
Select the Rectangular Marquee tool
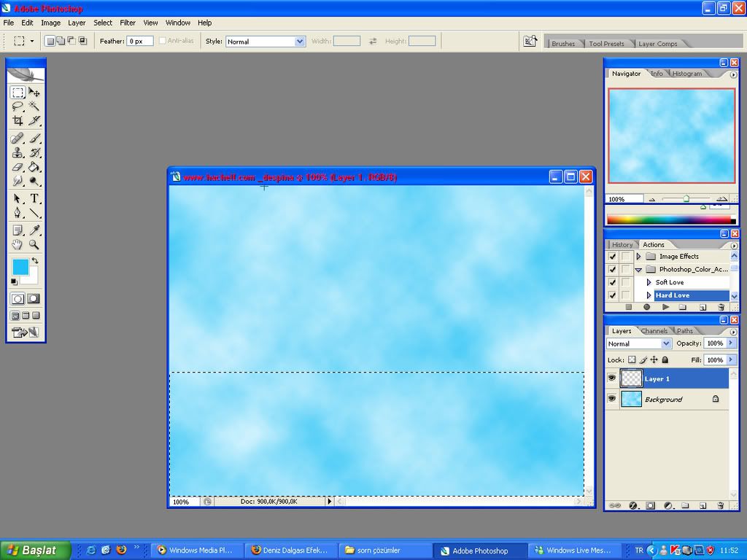[x=18, y=92]
